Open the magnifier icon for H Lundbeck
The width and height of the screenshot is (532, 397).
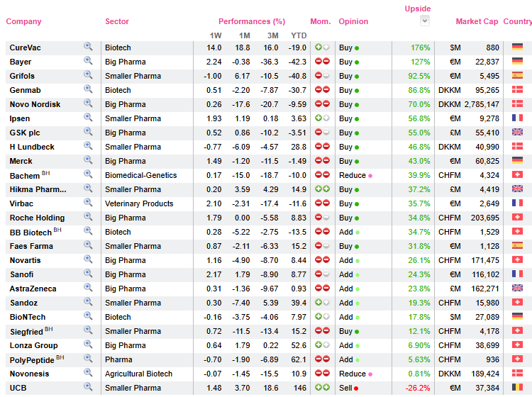coord(88,146)
